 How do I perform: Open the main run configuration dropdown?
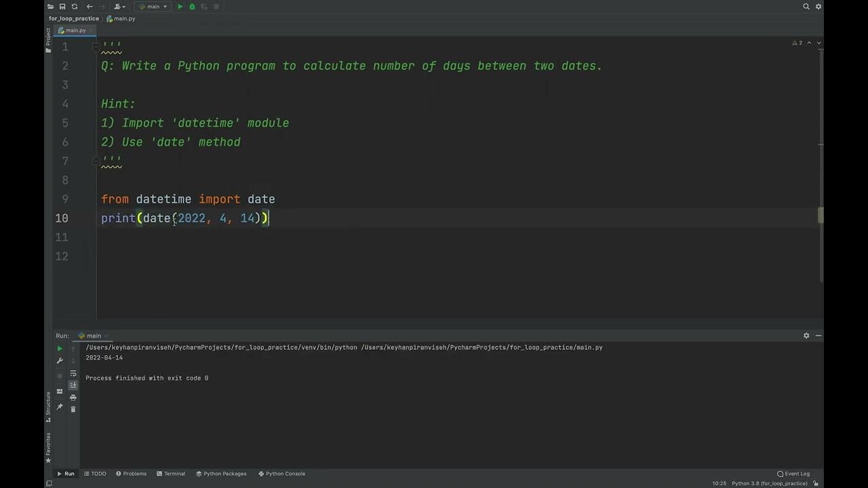pos(153,7)
